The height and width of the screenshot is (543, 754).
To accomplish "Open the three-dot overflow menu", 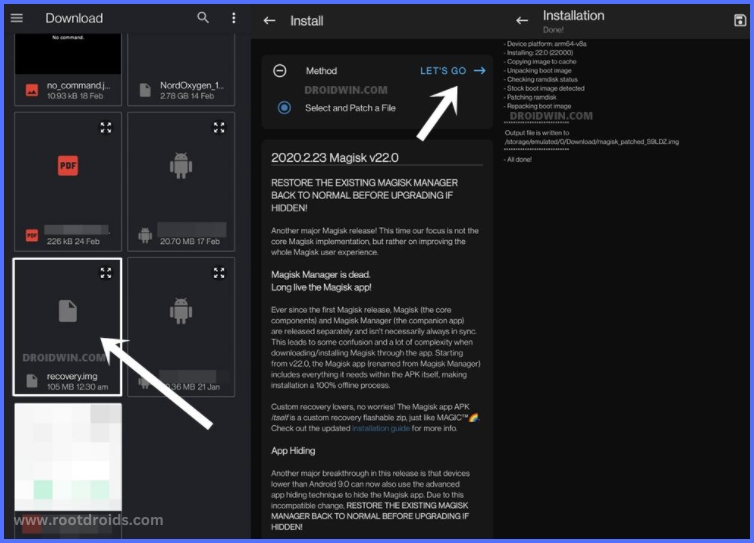I will coord(234,18).
